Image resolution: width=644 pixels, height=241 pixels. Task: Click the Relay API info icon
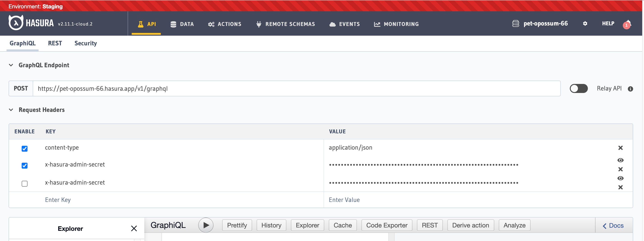point(630,89)
